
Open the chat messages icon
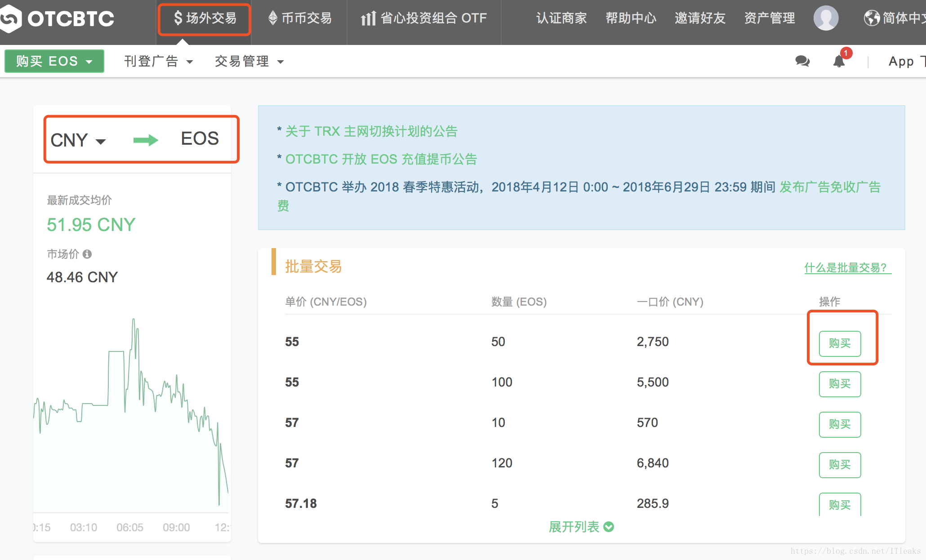(x=802, y=61)
